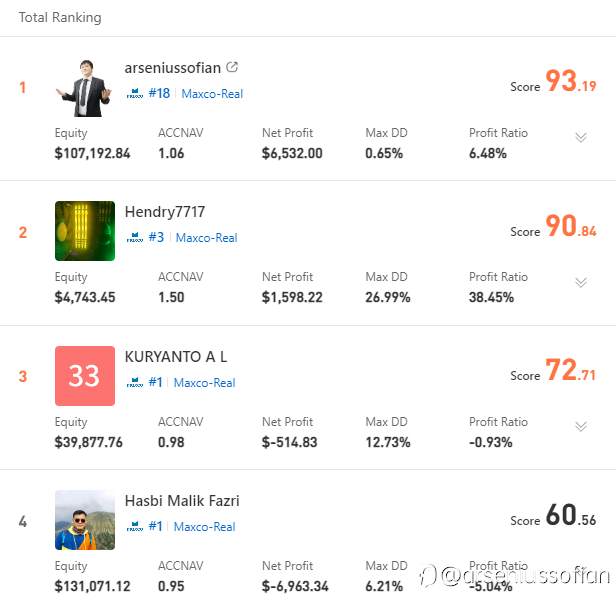Expand details for Hendry7717's stats
The width and height of the screenshot is (616, 613).
[581, 282]
